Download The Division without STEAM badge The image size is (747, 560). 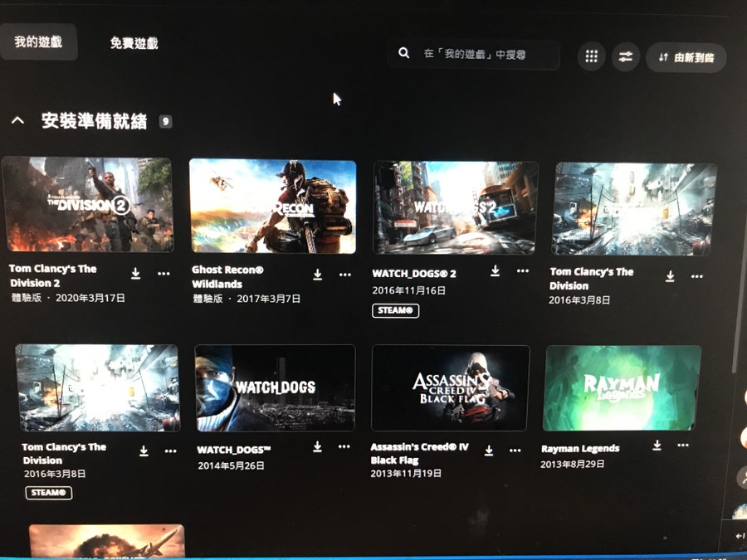[670, 276]
